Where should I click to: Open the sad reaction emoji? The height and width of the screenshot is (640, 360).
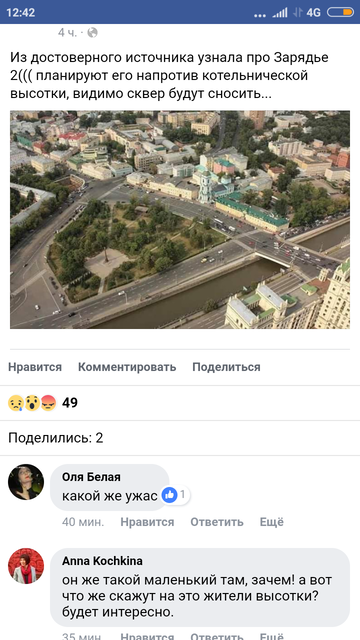click(x=16, y=403)
